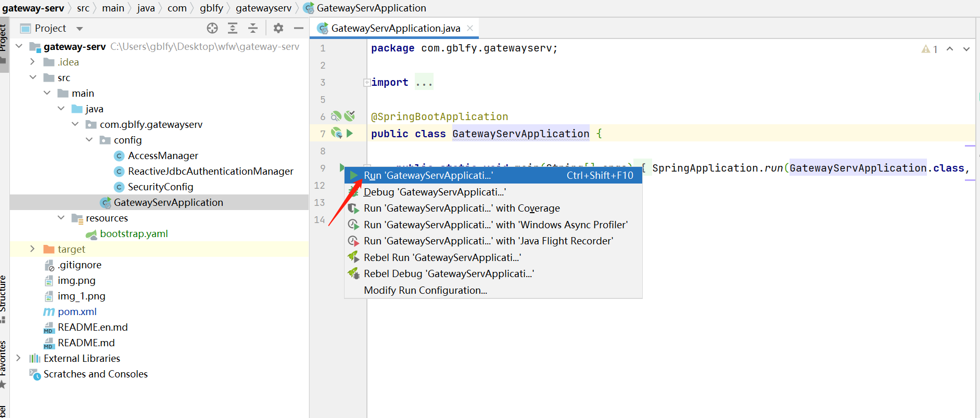Click the first Spring gutter icon on line 6
Viewport: 980px width, 418px height.
(336, 116)
